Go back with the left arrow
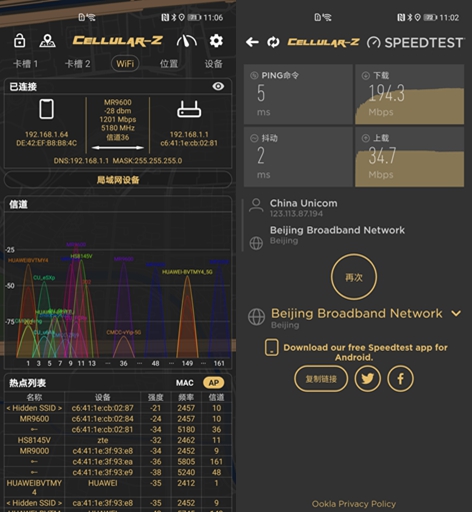 (x=252, y=42)
